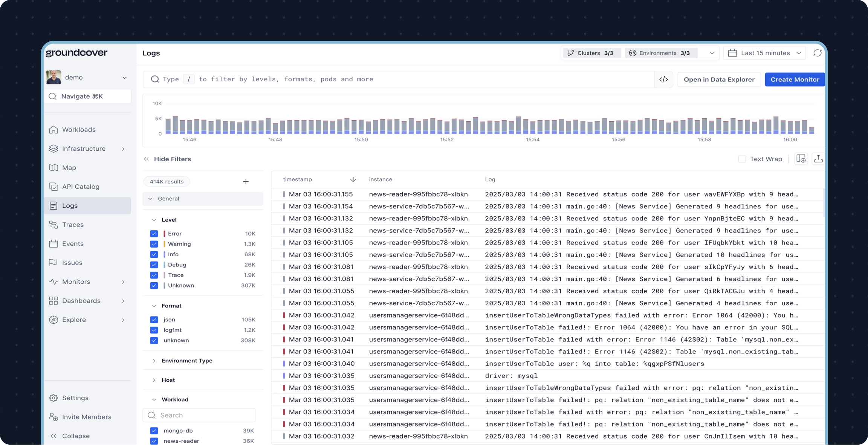This screenshot has height=445, width=868.
Task: Click the export logs upload icon
Action: (818, 159)
